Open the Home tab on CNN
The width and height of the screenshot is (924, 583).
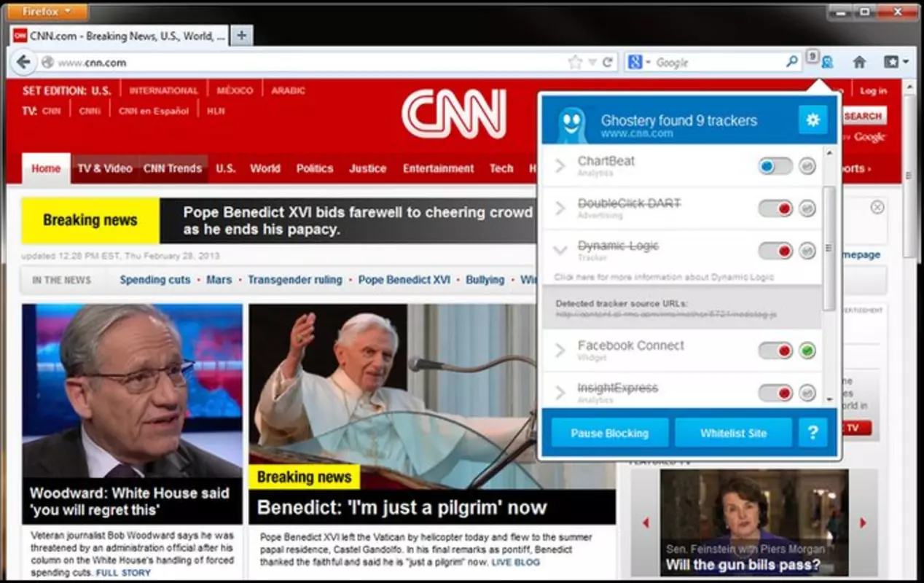point(46,168)
